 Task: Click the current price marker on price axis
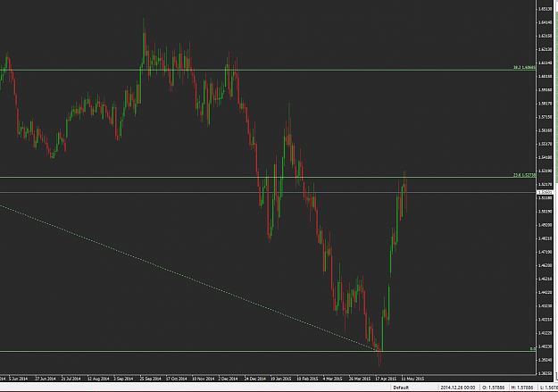coord(544,192)
